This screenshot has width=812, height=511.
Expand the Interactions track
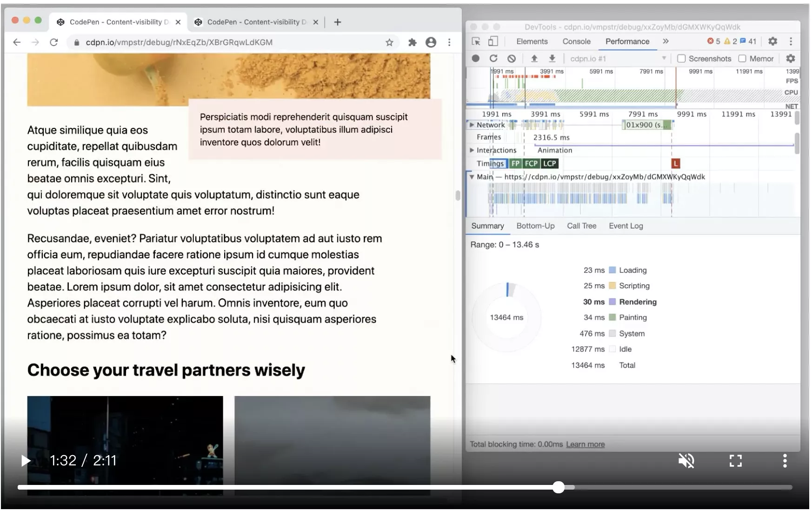(x=472, y=150)
